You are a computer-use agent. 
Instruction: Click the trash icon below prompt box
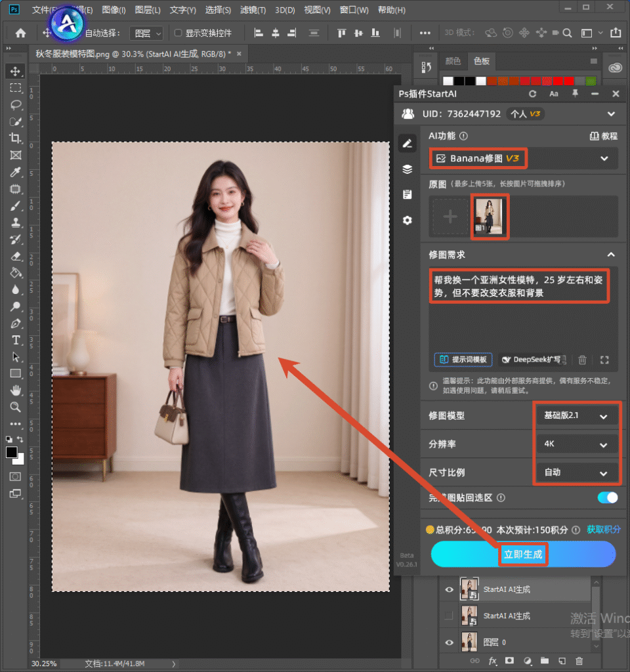(582, 360)
